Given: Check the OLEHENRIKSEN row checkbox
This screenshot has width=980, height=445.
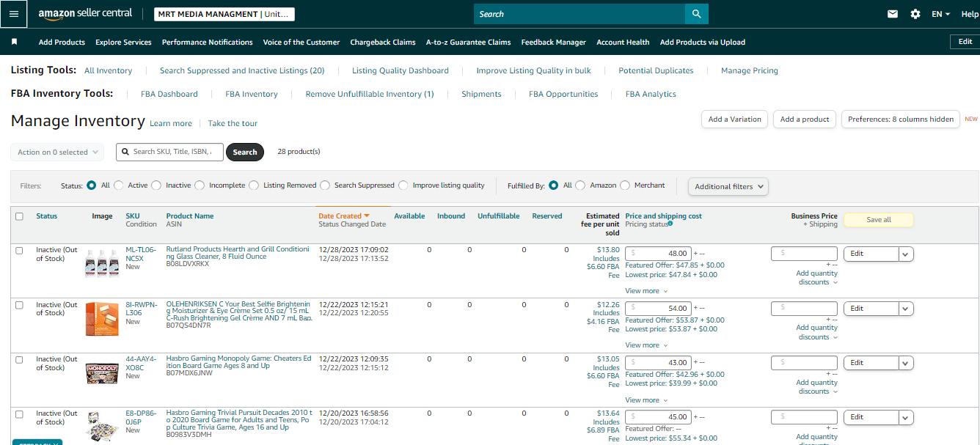Looking at the screenshot, I should (x=19, y=305).
